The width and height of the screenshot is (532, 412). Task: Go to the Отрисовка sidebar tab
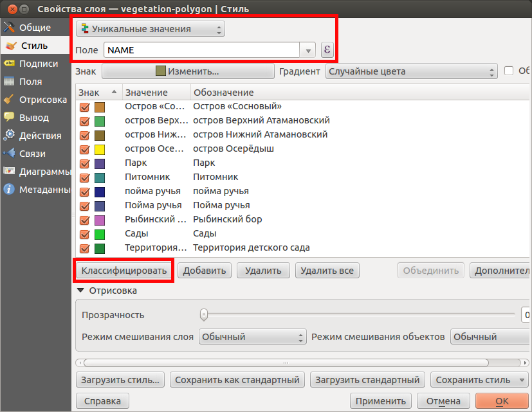point(35,100)
